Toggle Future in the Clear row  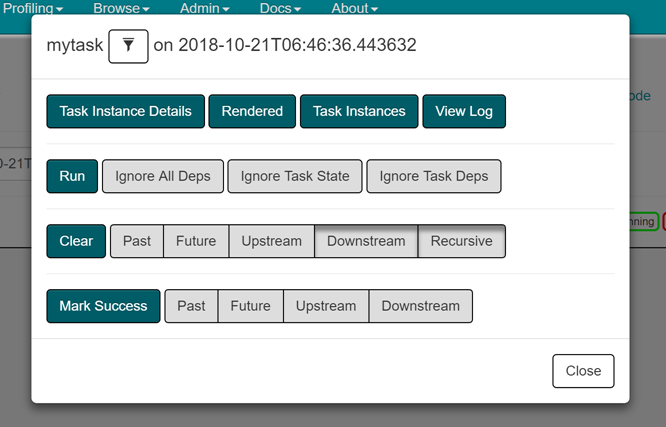[196, 241]
